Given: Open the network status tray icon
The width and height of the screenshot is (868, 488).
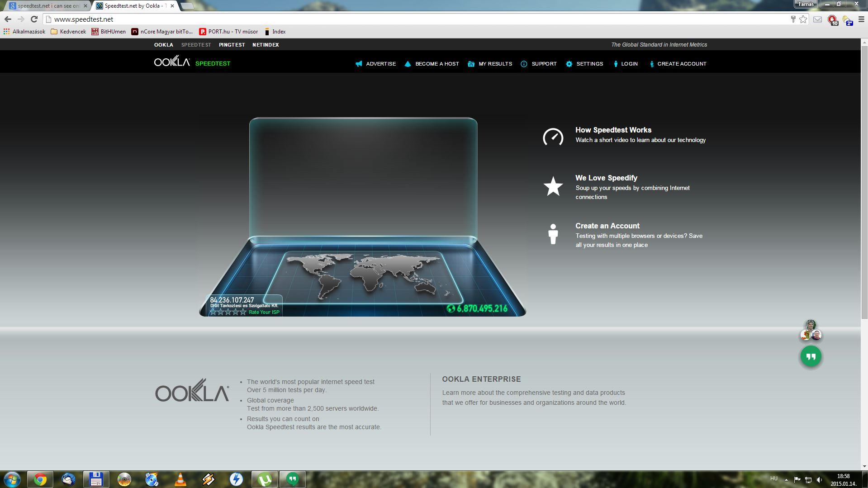Looking at the screenshot, I should pyautogui.click(x=808, y=479).
